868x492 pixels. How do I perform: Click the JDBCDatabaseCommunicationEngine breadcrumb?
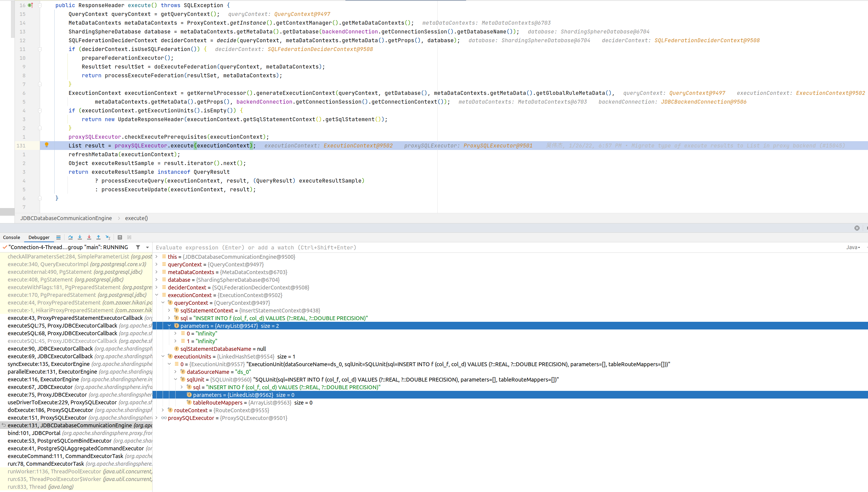point(66,218)
